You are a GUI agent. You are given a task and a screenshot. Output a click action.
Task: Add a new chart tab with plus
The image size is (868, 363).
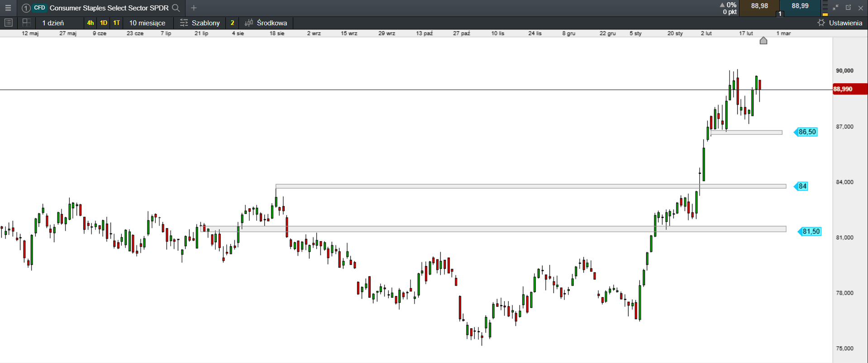194,8
